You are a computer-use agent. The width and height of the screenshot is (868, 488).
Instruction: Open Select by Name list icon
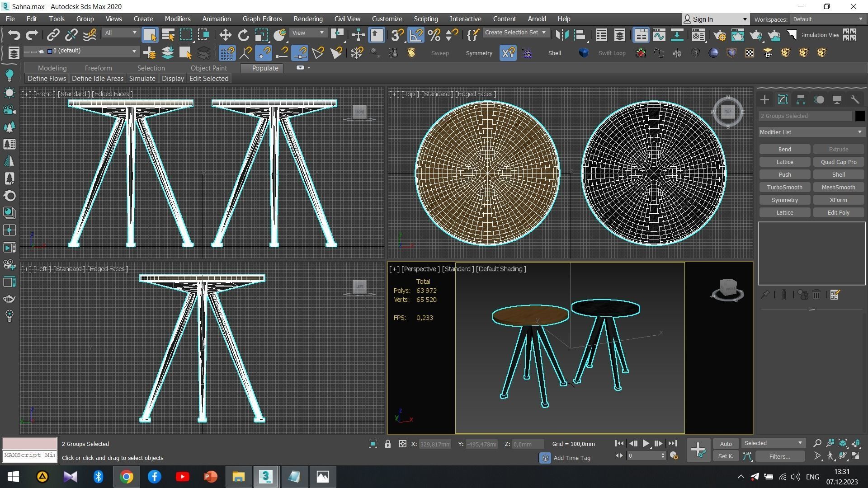pos(168,35)
